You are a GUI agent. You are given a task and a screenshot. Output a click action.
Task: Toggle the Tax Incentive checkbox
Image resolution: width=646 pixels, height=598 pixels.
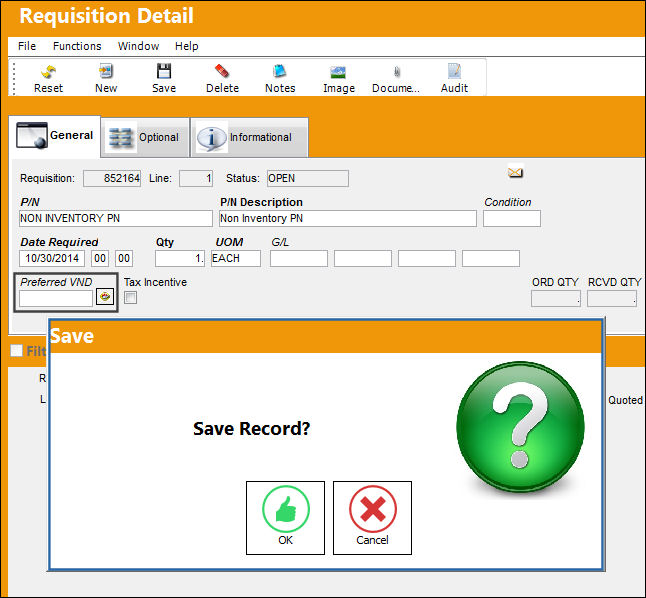pyautogui.click(x=130, y=297)
